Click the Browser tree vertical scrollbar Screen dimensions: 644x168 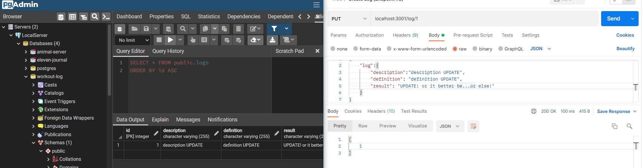click(109, 60)
